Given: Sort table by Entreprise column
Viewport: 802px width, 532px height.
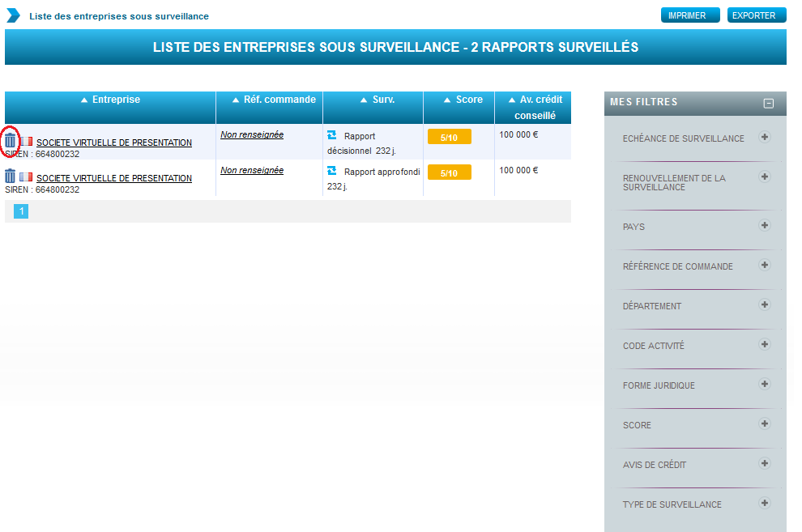Looking at the screenshot, I should click(110, 100).
